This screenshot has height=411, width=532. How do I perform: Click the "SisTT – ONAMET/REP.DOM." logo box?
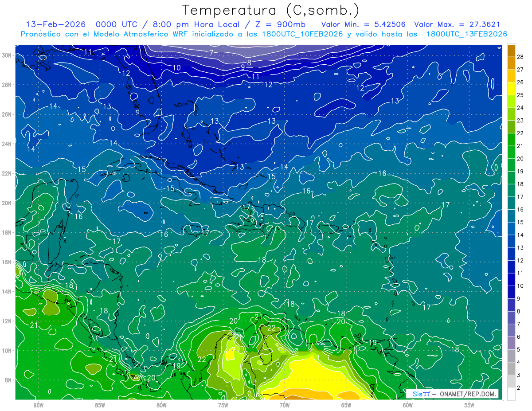coord(452,394)
